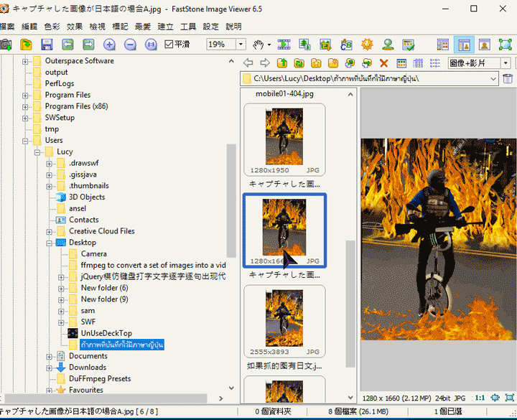This screenshot has width=517, height=420.
Task: Click the Zoom In magnifier icon
Action: tap(109, 45)
